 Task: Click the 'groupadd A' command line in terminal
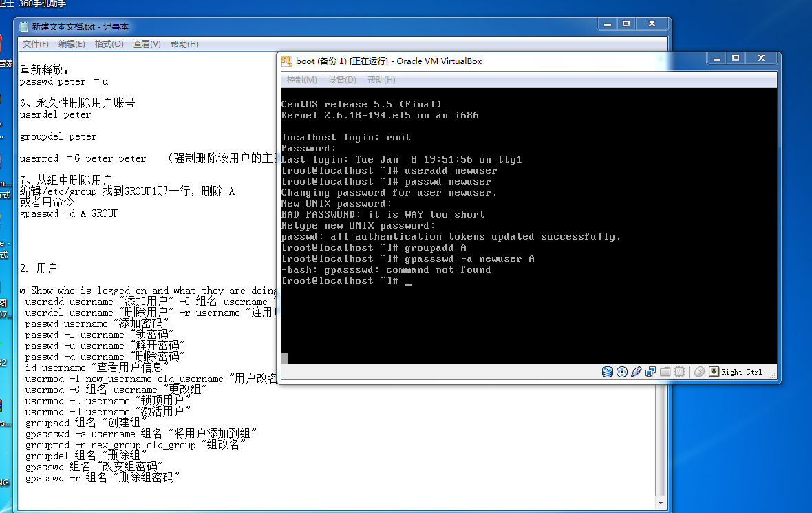point(374,248)
